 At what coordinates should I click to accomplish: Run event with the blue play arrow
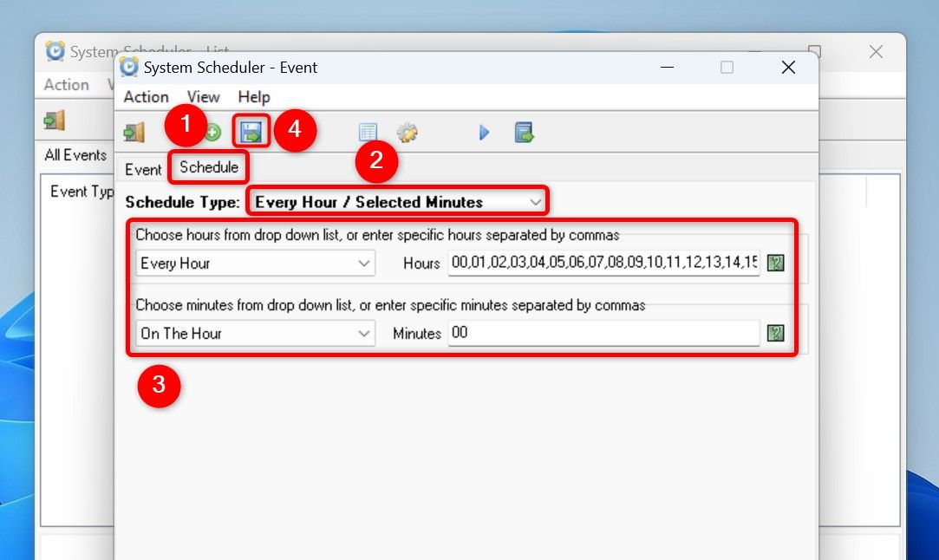pos(484,133)
